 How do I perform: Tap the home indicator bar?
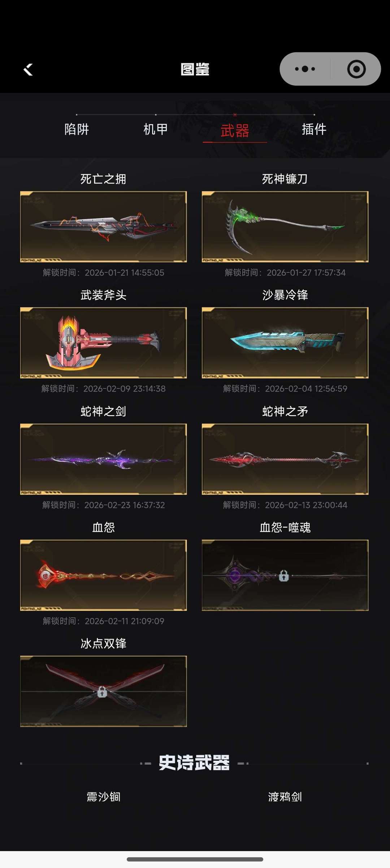pos(195,859)
